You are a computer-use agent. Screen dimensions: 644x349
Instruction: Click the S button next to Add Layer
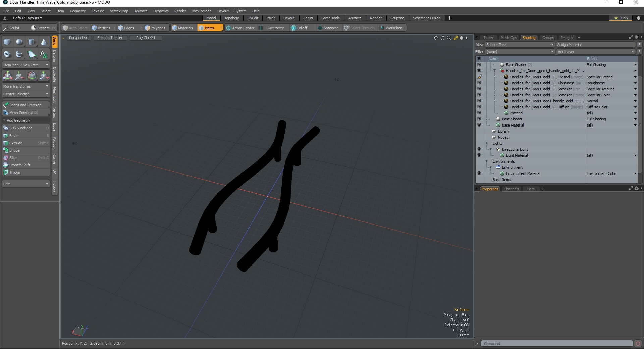pyautogui.click(x=639, y=52)
